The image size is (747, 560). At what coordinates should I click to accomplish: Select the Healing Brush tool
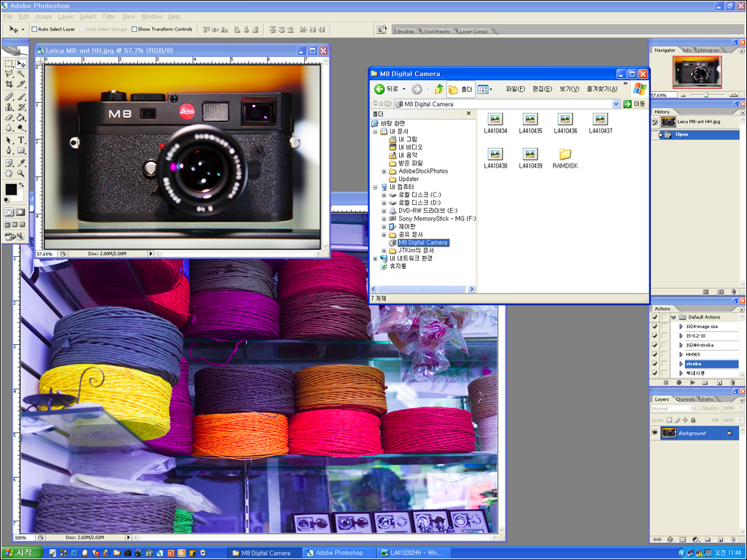point(9,97)
